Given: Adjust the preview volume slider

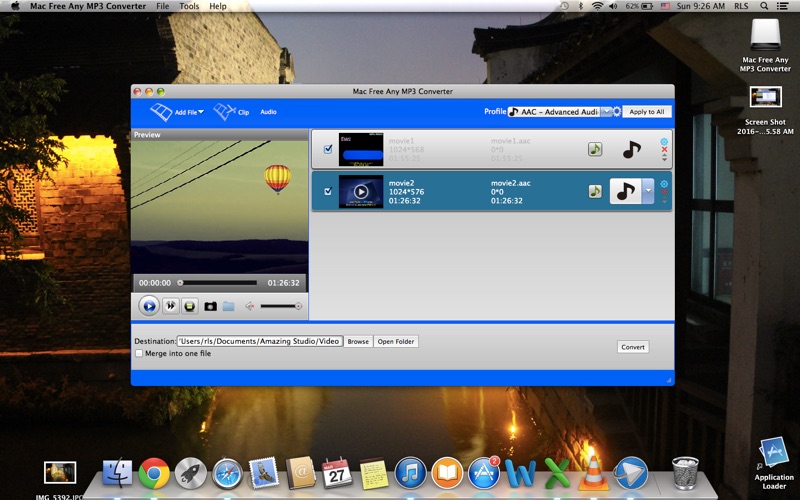Looking at the screenshot, I should click(x=281, y=306).
